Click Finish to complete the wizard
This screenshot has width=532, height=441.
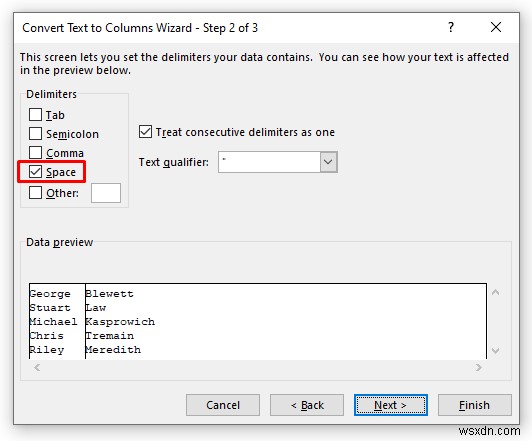coord(475,405)
